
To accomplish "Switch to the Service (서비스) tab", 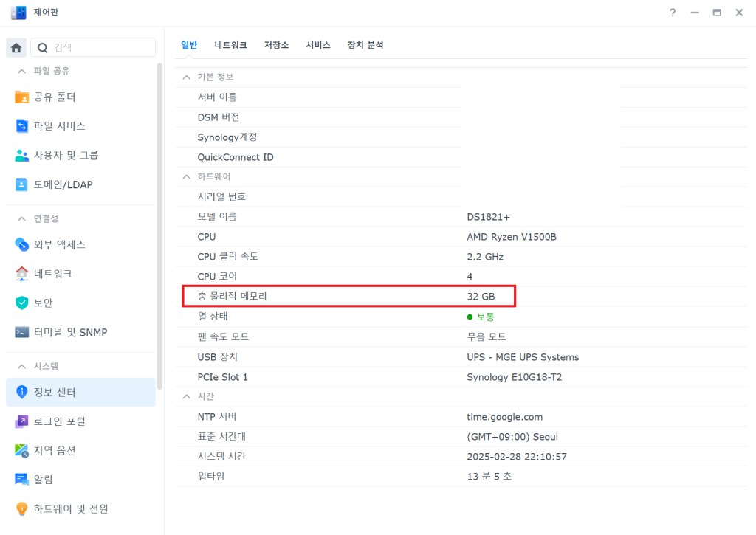I will click(318, 45).
